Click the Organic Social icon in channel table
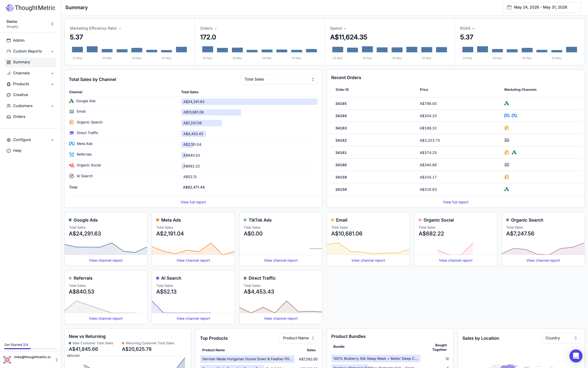The width and height of the screenshot is (588, 368). pyautogui.click(x=72, y=165)
